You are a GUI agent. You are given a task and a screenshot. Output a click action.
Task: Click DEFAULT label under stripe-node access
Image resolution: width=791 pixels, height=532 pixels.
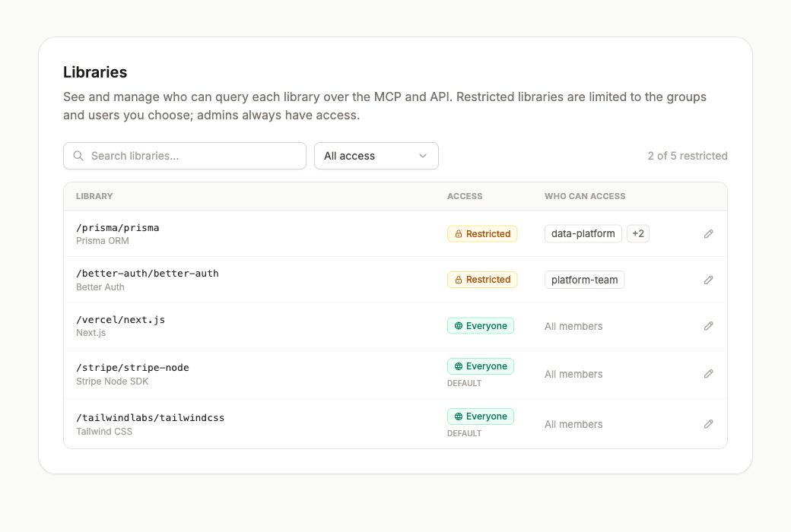[x=464, y=383]
